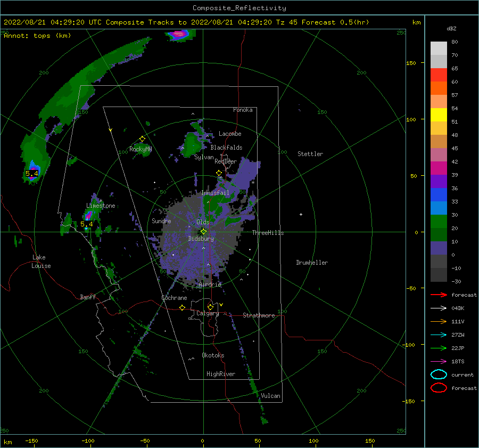Click the RedDeer city label
479x448 pixels.
(226, 161)
